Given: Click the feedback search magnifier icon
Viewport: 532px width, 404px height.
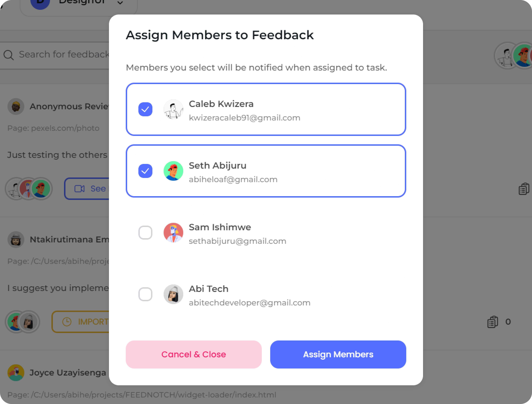Looking at the screenshot, I should 9,55.
